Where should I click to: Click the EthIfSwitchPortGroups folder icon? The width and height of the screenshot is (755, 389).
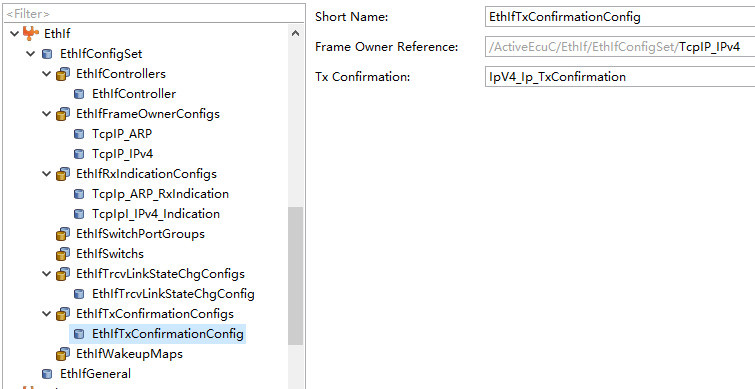click(x=63, y=234)
